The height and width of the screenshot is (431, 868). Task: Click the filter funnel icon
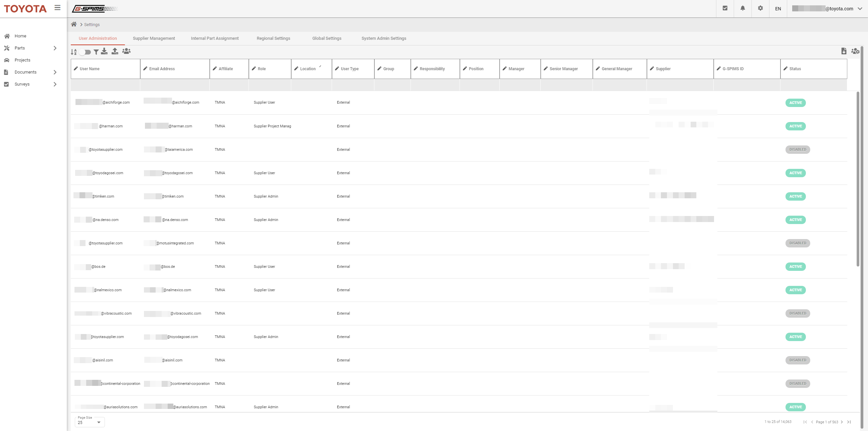[96, 52]
